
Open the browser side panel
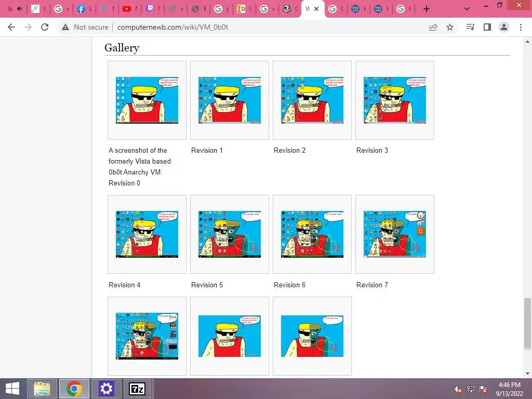[x=487, y=27]
